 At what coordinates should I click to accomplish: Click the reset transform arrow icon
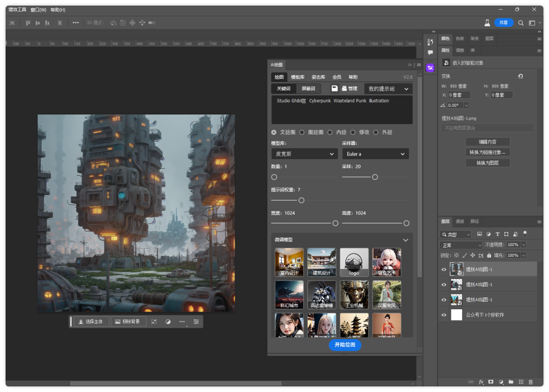(x=520, y=76)
